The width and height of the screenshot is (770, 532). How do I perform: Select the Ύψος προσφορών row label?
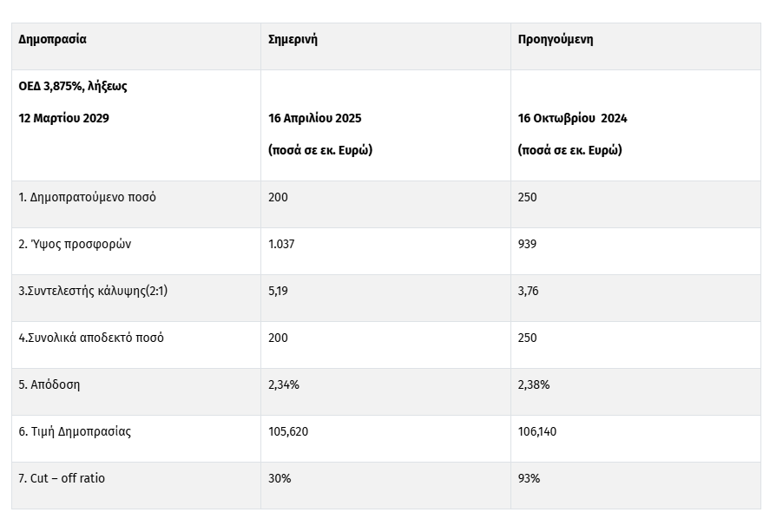(x=75, y=244)
